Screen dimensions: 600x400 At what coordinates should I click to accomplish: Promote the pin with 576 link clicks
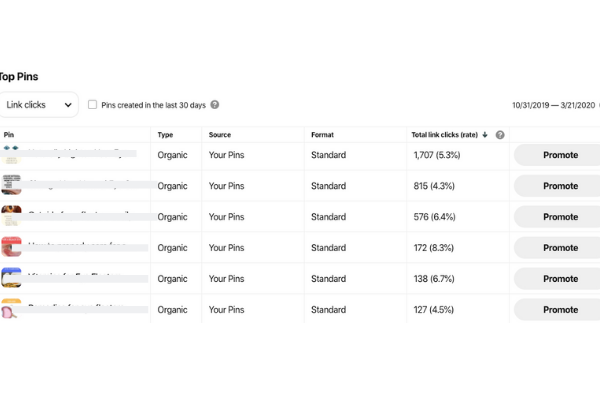pos(560,216)
